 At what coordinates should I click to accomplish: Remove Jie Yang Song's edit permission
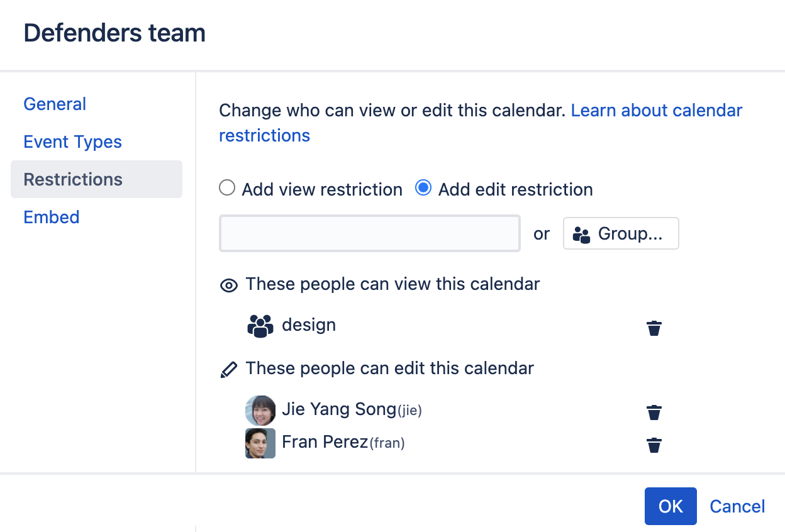tap(654, 413)
